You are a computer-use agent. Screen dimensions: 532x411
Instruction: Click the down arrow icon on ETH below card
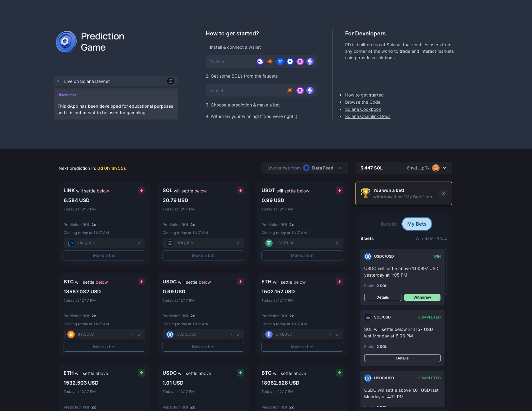[x=339, y=282]
